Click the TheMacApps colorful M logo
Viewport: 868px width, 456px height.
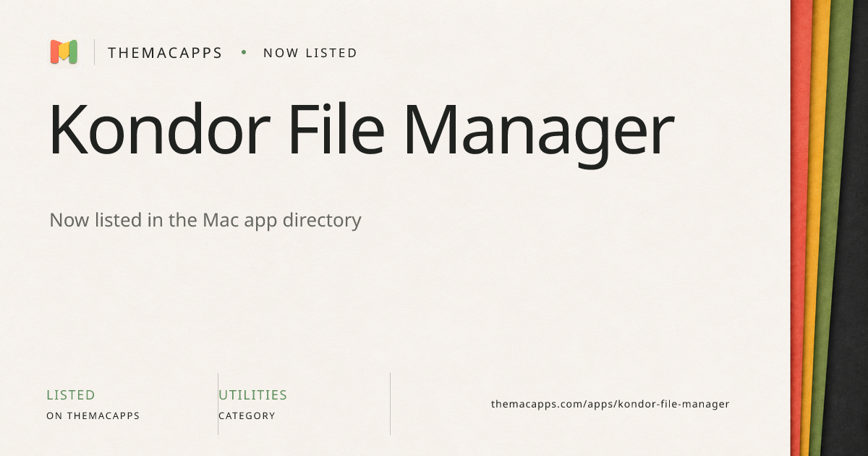click(x=64, y=52)
